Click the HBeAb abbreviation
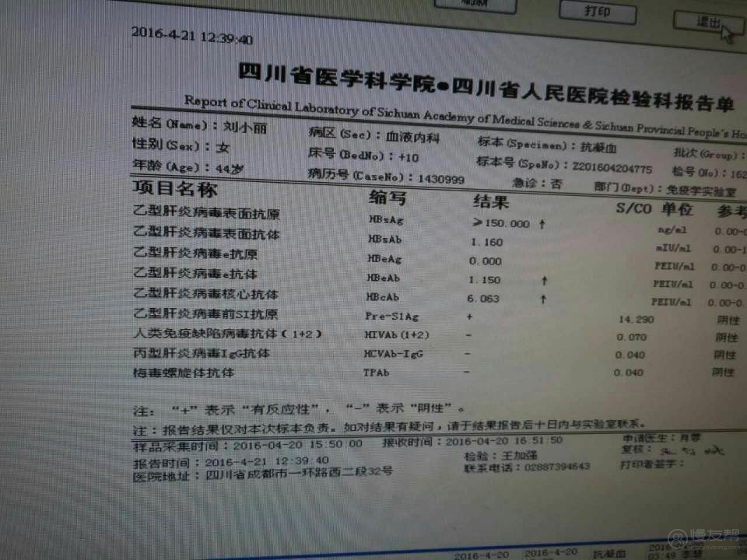This screenshot has height=560, width=747. tap(383, 278)
